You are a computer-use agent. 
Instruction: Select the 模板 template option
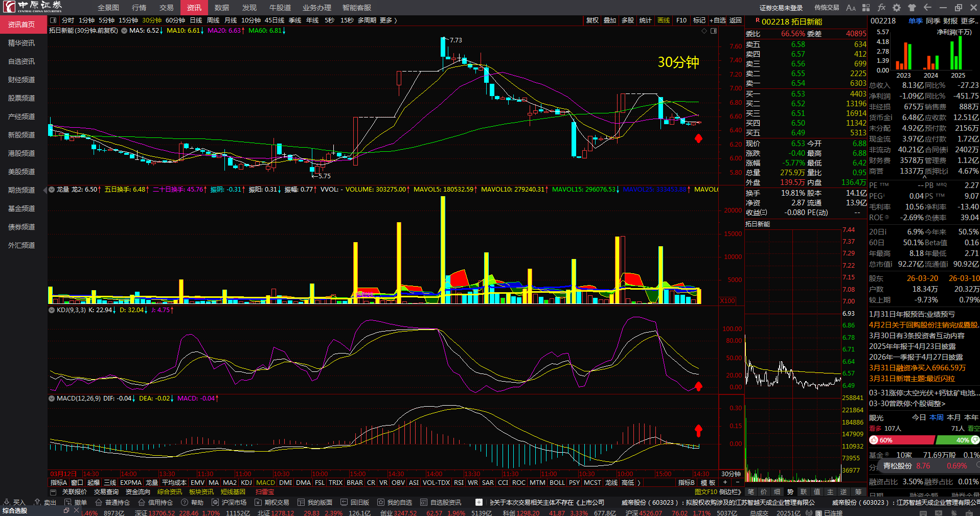pyautogui.click(x=708, y=482)
